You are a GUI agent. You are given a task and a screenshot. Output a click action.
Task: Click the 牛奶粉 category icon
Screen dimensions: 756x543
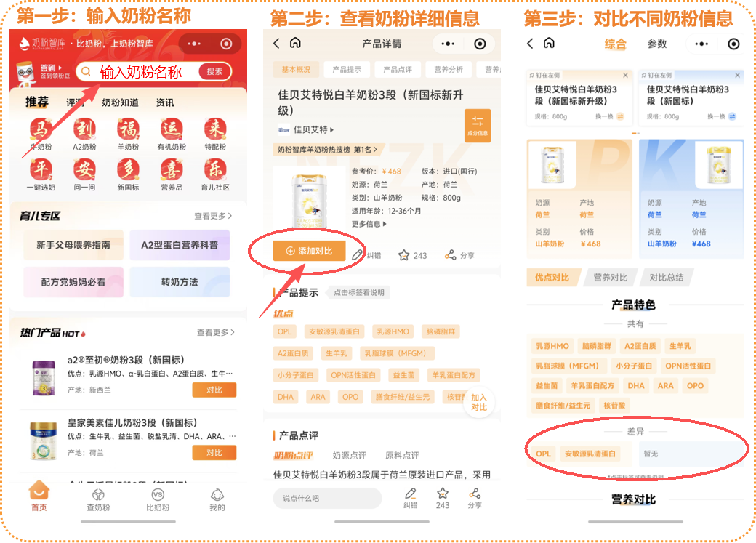tap(41, 129)
